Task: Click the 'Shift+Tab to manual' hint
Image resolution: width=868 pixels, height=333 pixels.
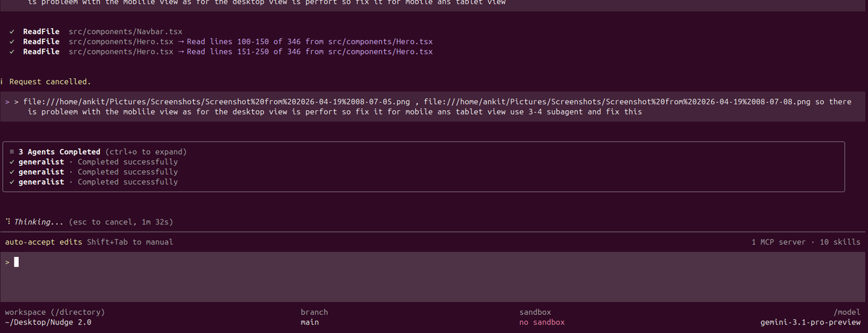Action: pyautogui.click(x=130, y=242)
